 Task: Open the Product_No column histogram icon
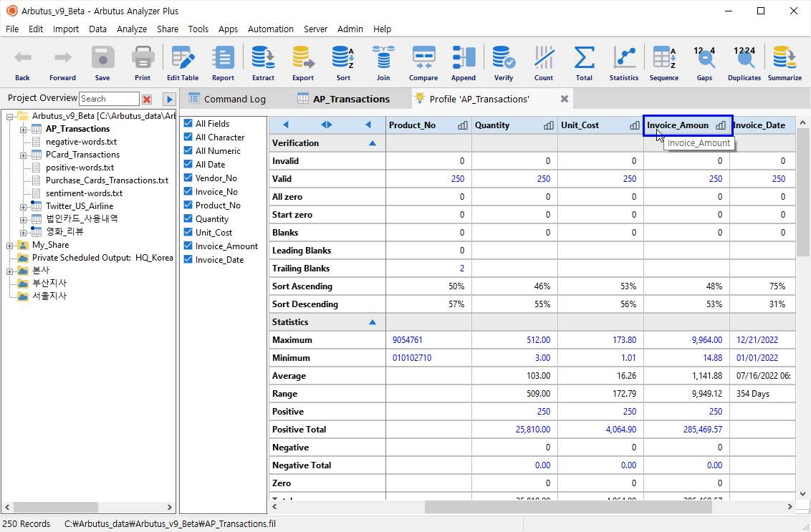(462, 125)
